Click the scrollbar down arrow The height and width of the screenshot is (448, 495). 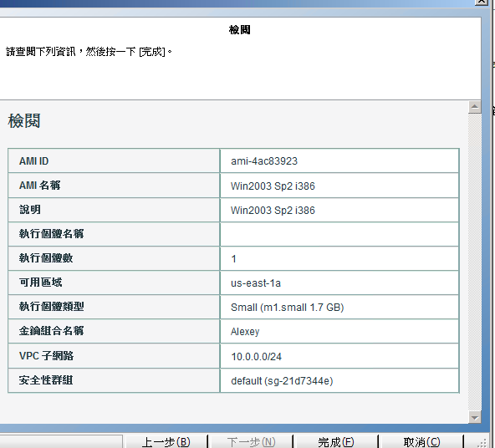[x=474, y=417]
